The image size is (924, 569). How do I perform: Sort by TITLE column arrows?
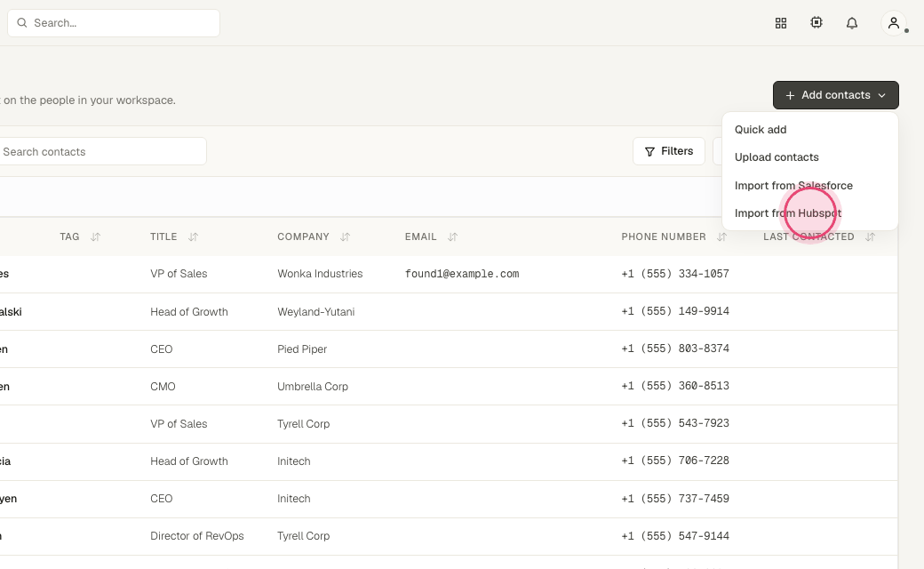194,236
